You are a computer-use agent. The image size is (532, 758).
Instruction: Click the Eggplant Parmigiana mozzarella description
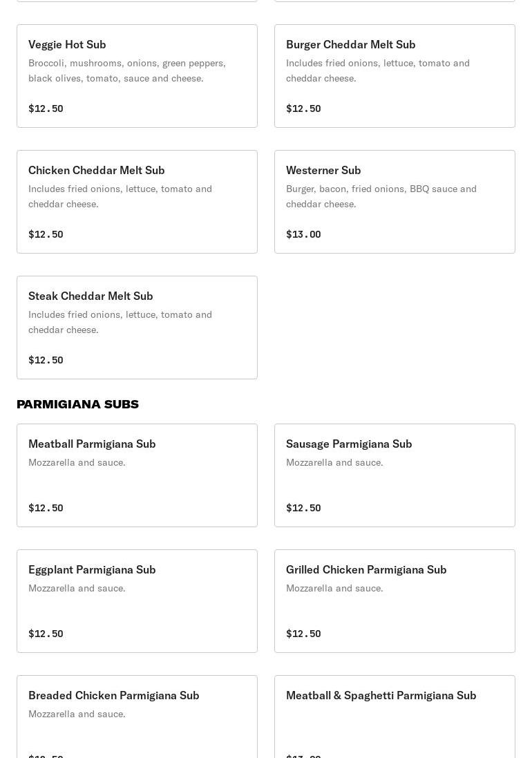point(77,588)
